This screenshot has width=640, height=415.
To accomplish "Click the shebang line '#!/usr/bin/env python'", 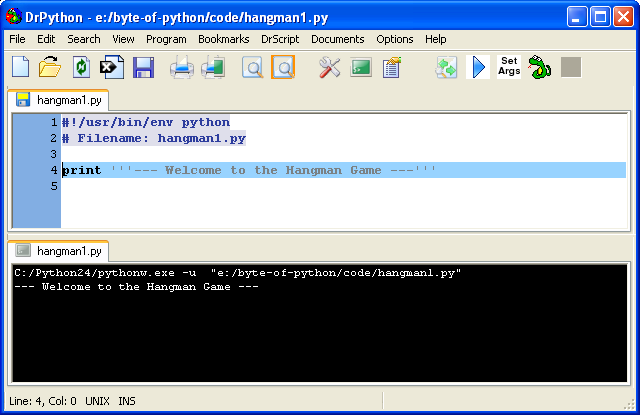I will tap(146, 122).
